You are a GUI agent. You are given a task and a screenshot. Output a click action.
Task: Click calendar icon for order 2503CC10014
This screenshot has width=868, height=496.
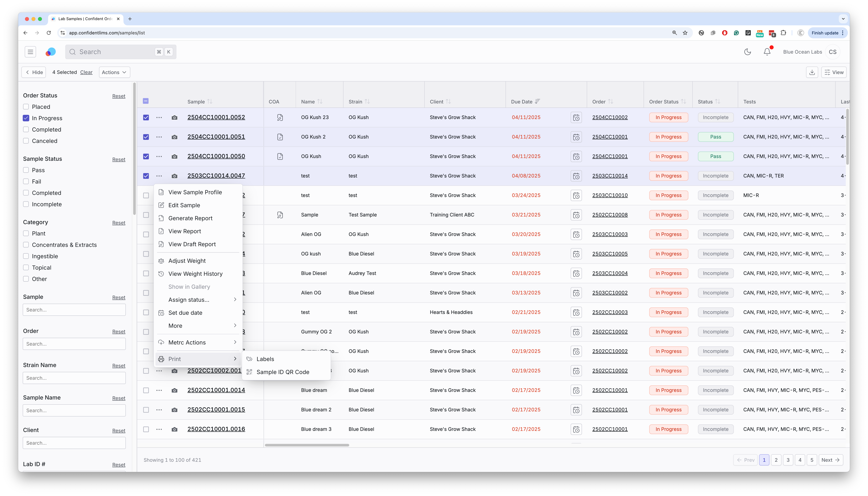coord(576,176)
